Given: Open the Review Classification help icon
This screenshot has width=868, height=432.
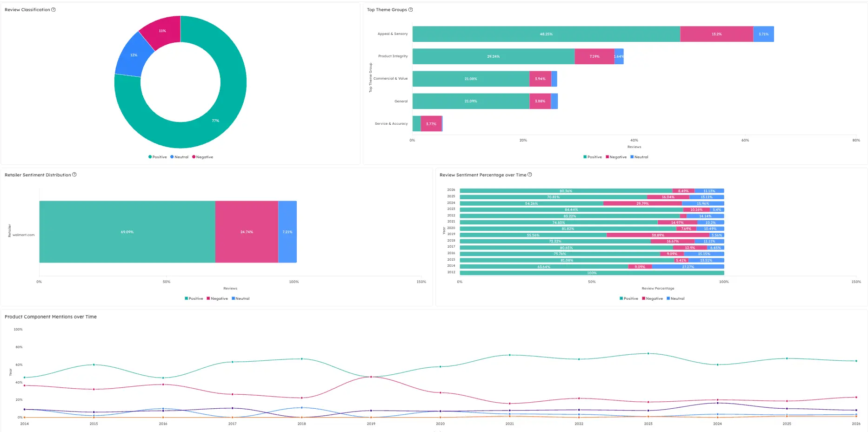Looking at the screenshot, I should click(x=53, y=10).
